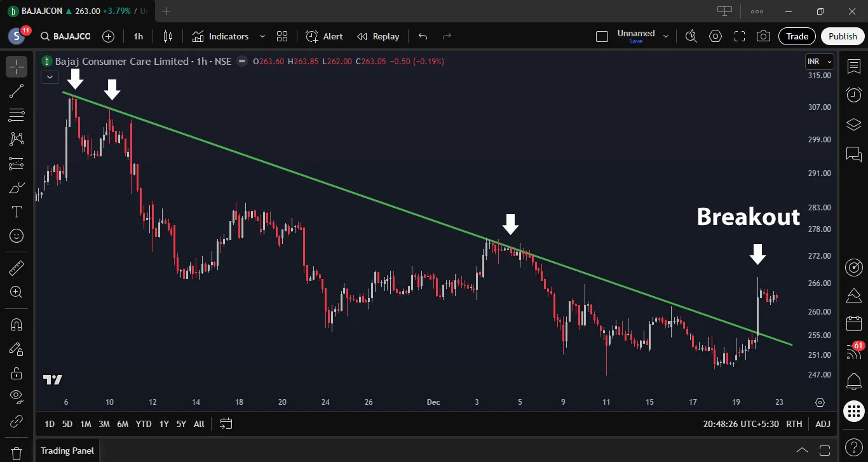Open the Fibonacci retracement tools

click(17, 115)
